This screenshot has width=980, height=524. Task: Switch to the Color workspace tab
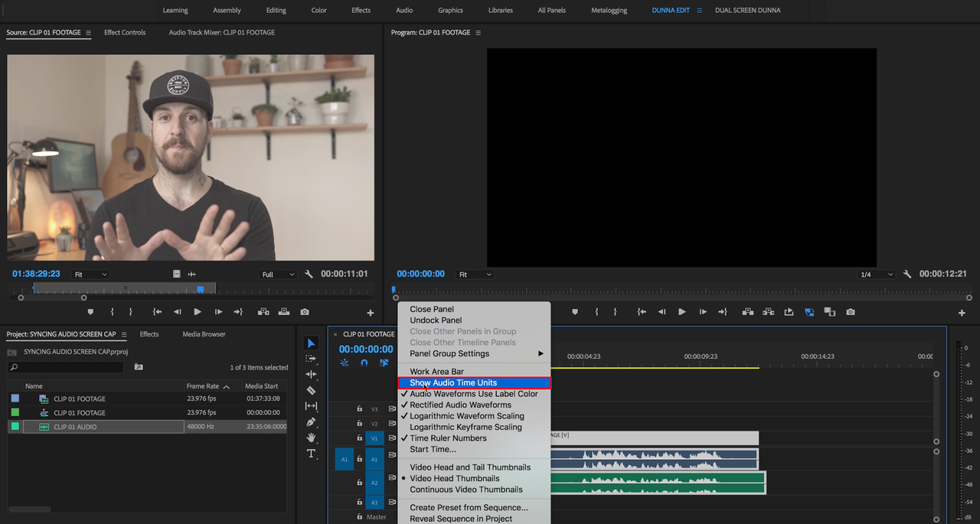coord(318,10)
